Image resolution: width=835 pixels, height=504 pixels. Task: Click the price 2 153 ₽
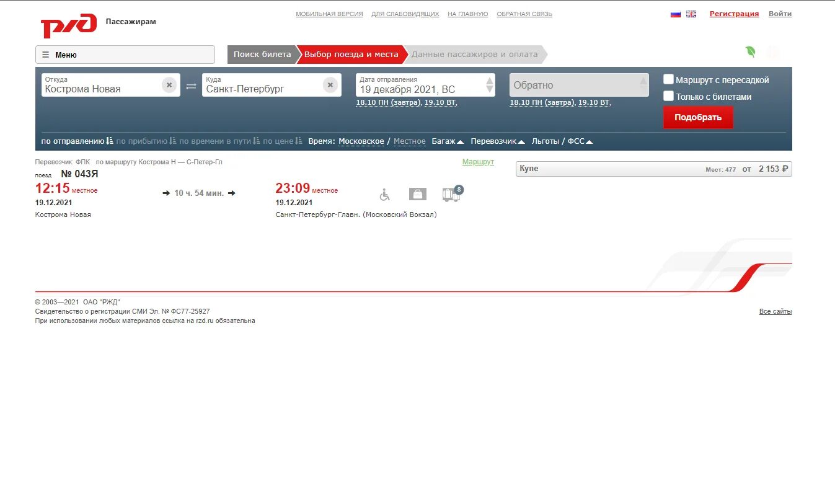(774, 169)
